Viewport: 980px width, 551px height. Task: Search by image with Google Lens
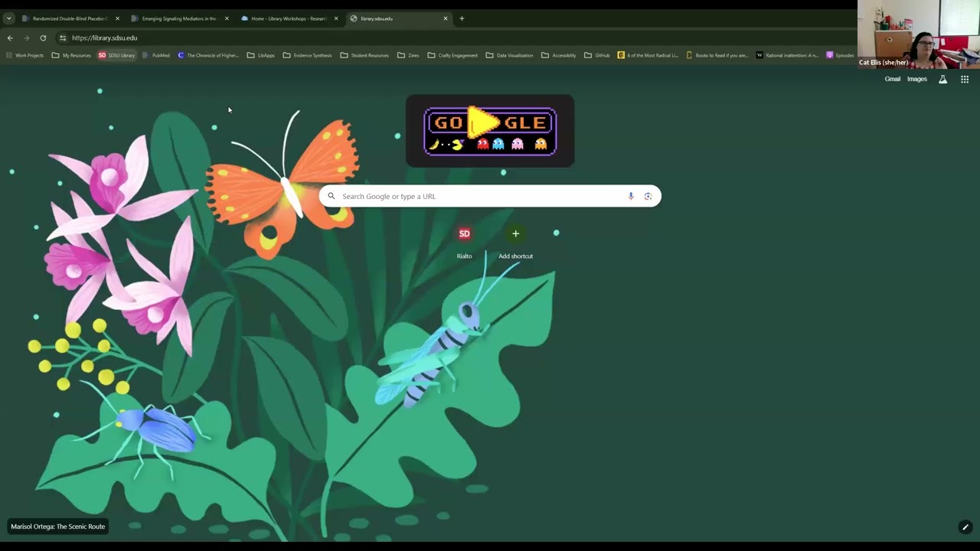(648, 196)
